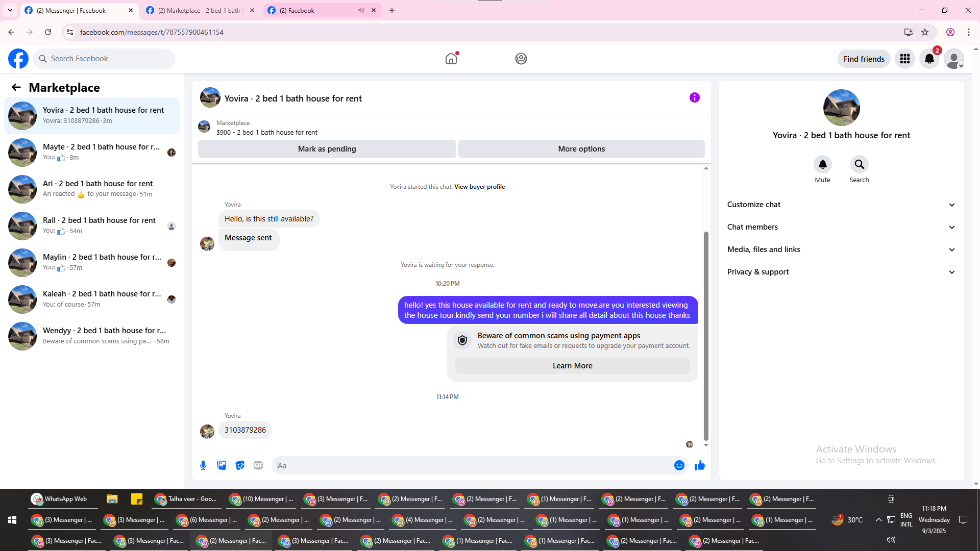
Task: View site information icon in address bar
Action: 70,32
